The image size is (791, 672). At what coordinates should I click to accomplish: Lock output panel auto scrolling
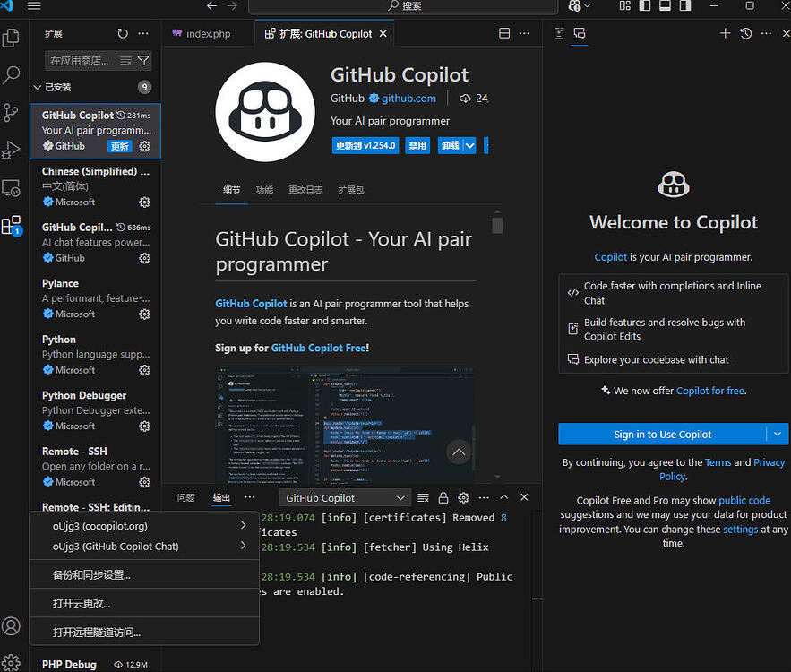tap(443, 498)
